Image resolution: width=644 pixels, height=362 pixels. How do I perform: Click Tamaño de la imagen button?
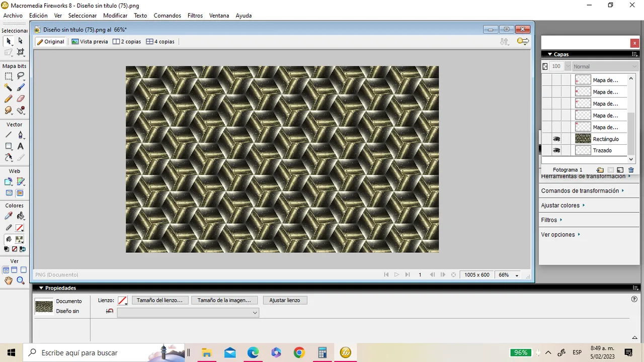224,300
